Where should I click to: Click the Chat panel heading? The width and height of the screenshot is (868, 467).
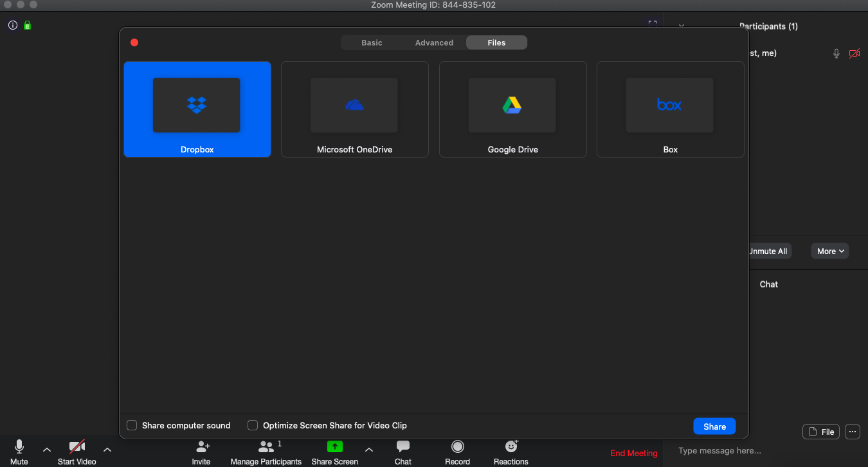coord(769,284)
